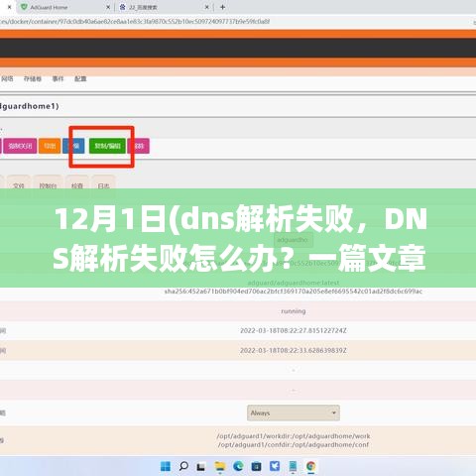
Task: Open the blue bird app icon
Action: coord(275,466)
